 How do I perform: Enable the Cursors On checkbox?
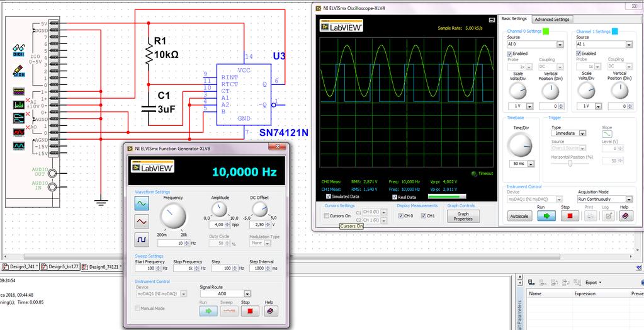click(x=327, y=215)
